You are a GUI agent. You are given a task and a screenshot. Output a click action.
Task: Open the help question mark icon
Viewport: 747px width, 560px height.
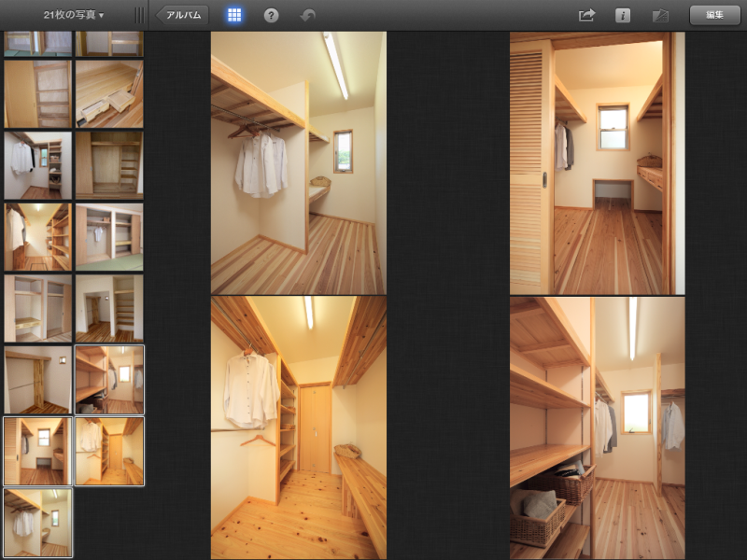272,15
